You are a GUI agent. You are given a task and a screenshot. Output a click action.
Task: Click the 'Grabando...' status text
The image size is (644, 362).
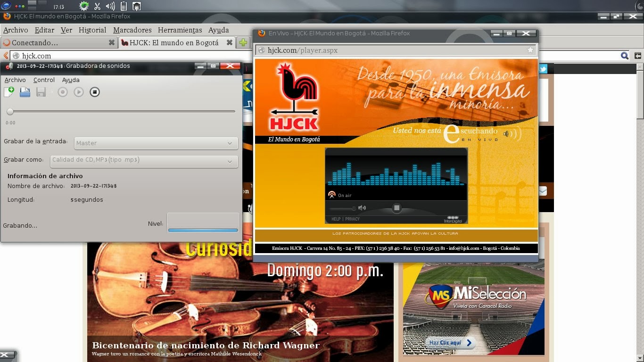click(20, 226)
